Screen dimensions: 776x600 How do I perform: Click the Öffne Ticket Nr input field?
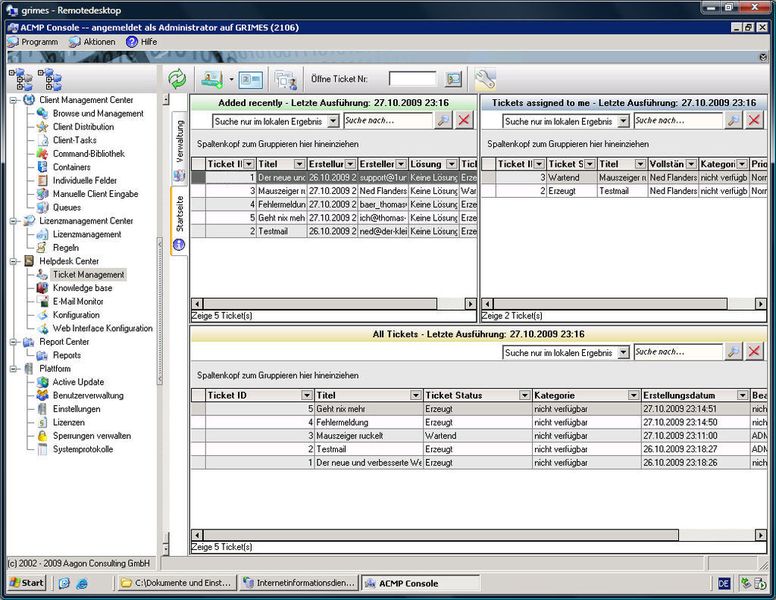pos(412,79)
